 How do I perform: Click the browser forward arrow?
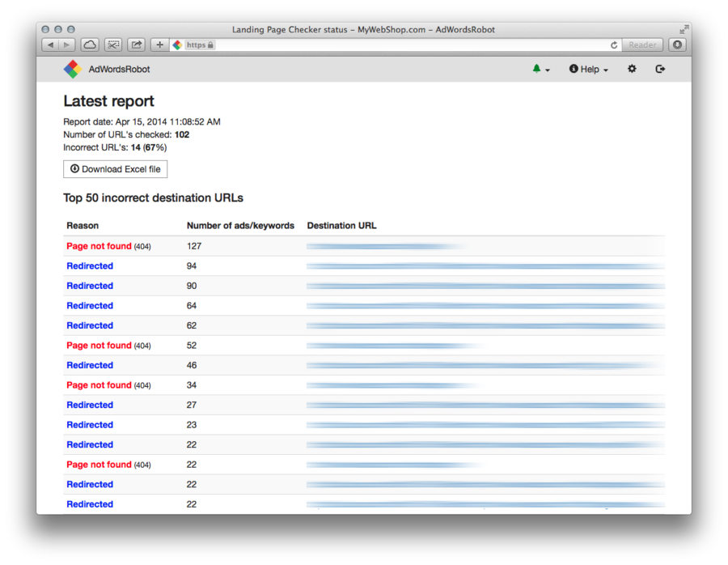point(67,45)
